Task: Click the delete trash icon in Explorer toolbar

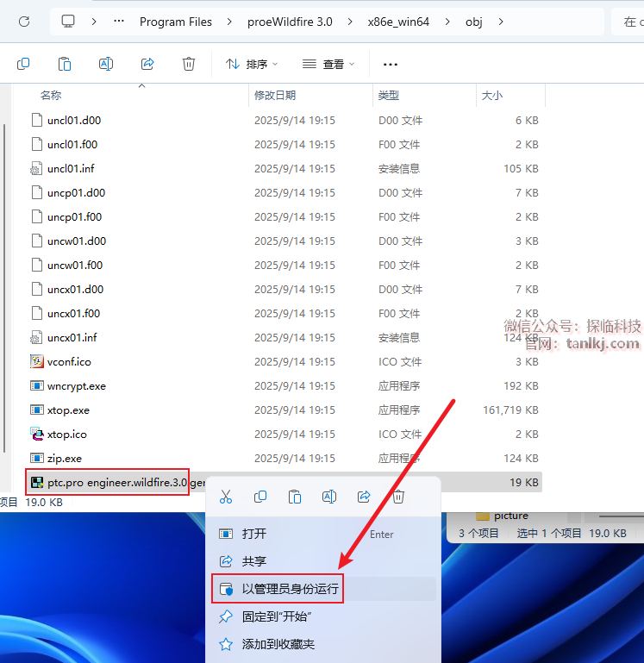Action: tap(189, 64)
